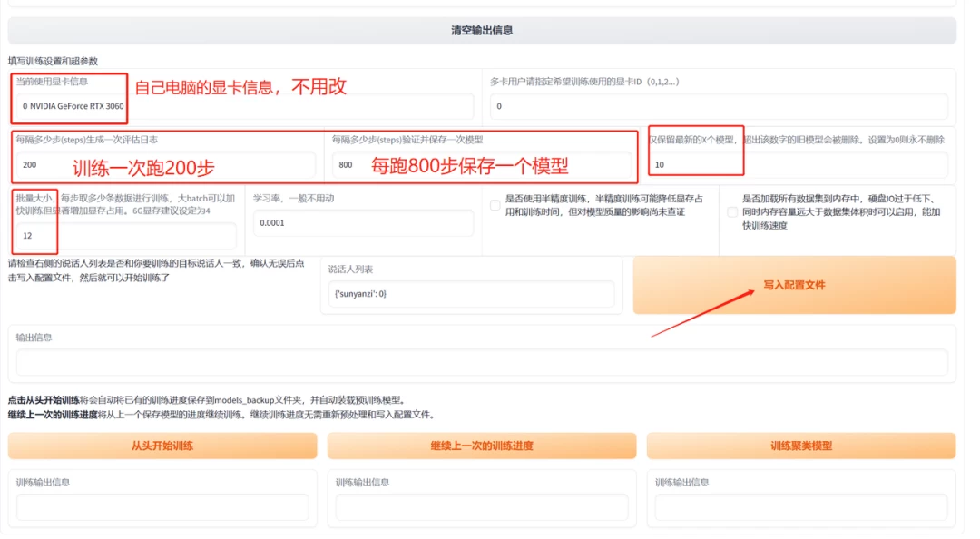Click the evaluation log steps field showing 200
The width and height of the screenshot is (980, 539).
click(165, 165)
